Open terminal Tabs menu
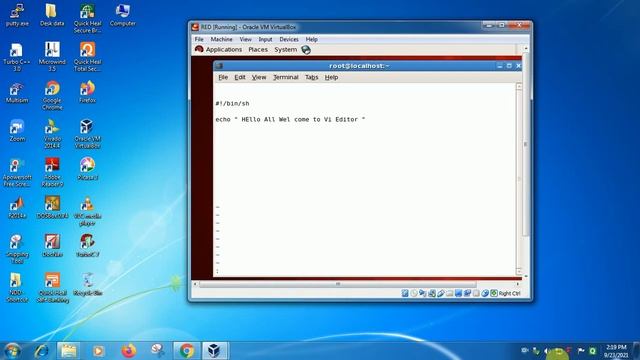Screen dimensions: 640x360 coord(311,77)
